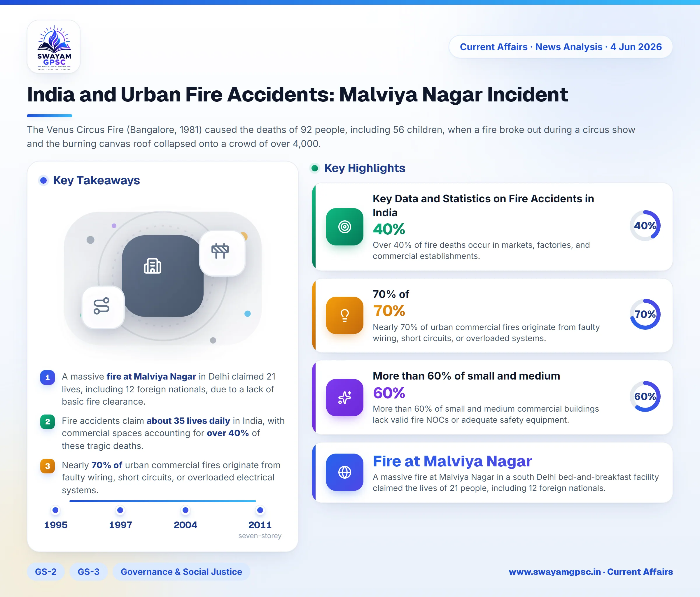Click the 'over 40%' highlighted text

click(x=228, y=433)
